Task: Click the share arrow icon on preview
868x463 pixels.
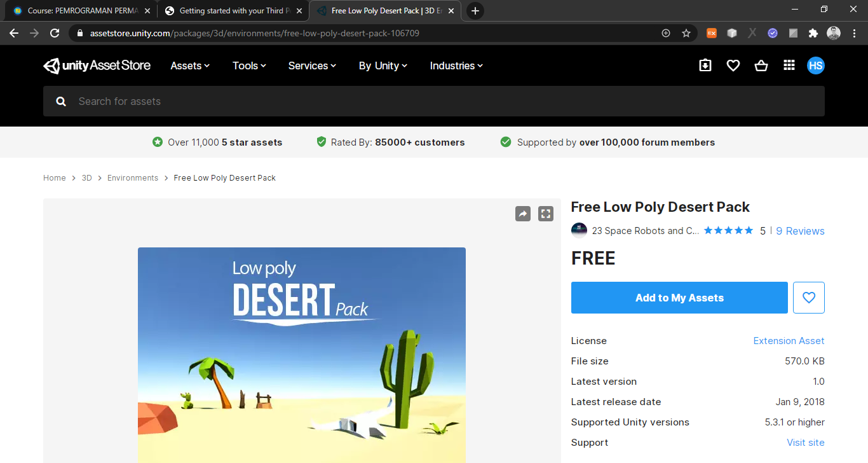Action: pyautogui.click(x=523, y=214)
